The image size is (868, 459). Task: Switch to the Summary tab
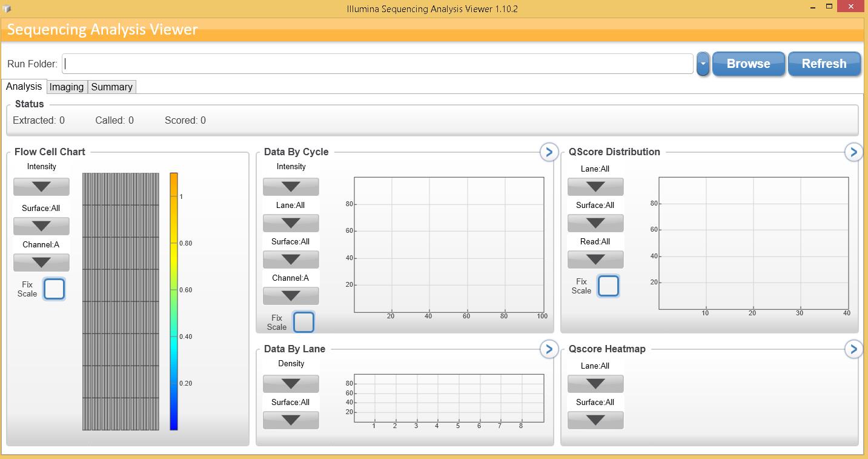[111, 87]
